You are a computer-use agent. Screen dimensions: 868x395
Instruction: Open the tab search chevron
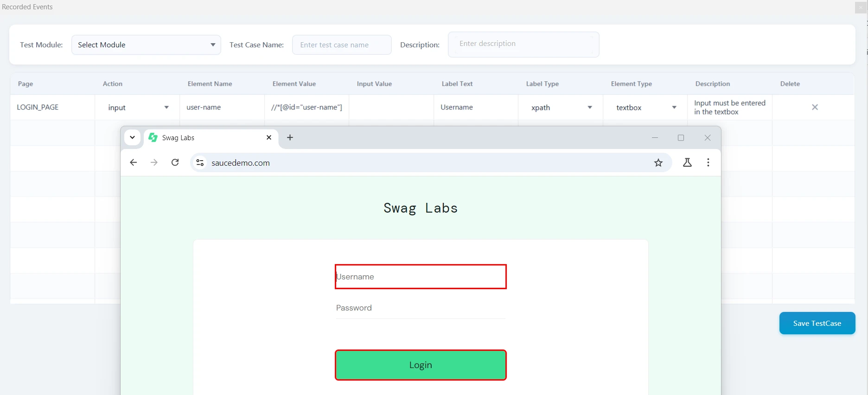tap(132, 137)
